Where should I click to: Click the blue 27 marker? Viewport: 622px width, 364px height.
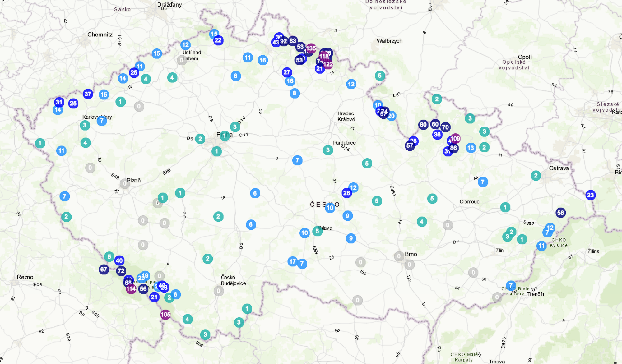click(x=287, y=72)
